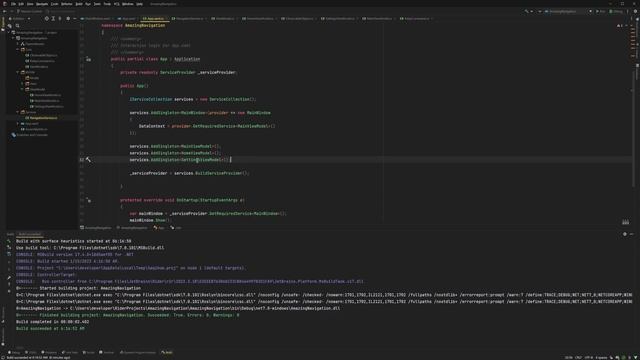Minimize the Build panel with hide icon

(x=632, y=234)
